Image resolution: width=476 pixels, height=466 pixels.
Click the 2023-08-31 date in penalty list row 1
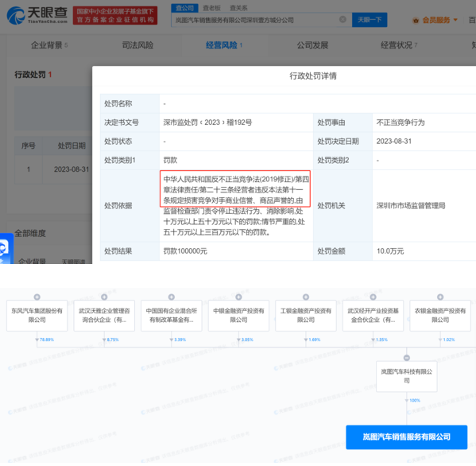pyautogui.click(x=72, y=169)
